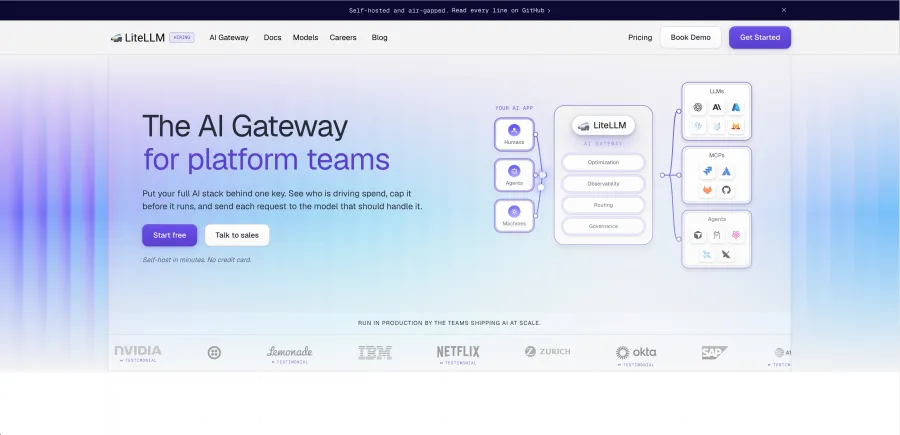
Task: Click the Start free button
Action: pyautogui.click(x=170, y=235)
